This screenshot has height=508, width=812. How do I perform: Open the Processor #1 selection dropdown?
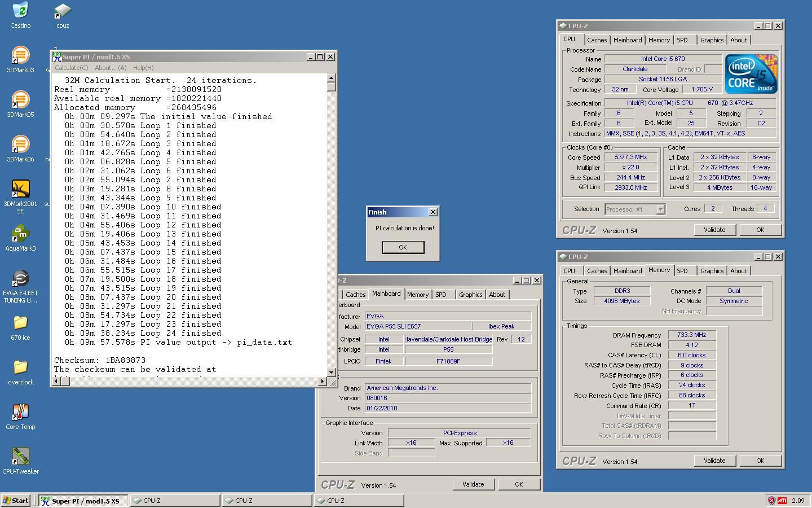pos(660,209)
